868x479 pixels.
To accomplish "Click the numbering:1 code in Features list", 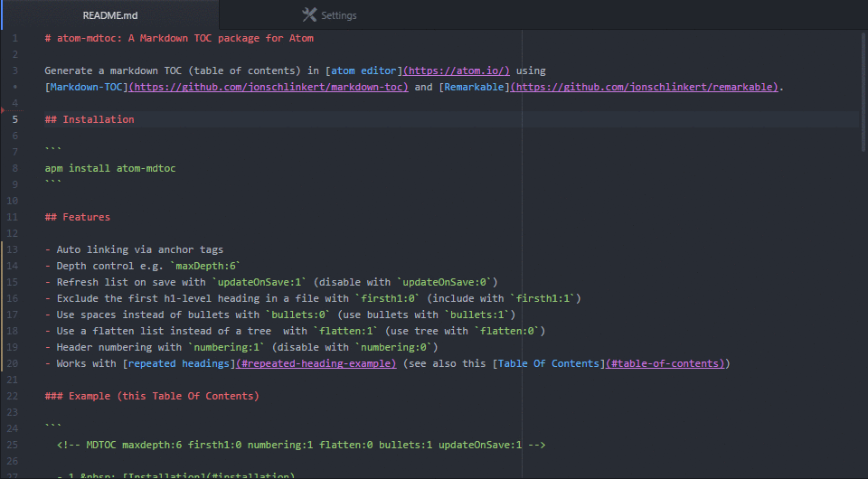I will (226, 347).
